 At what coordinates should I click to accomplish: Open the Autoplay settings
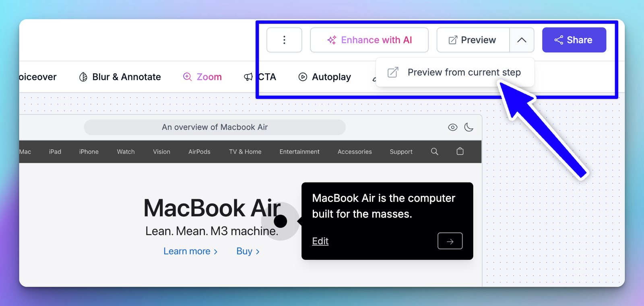click(325, 77)
